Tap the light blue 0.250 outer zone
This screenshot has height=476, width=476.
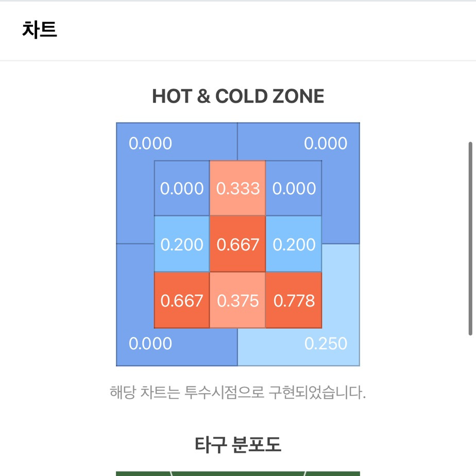click(x=326, y=343)
